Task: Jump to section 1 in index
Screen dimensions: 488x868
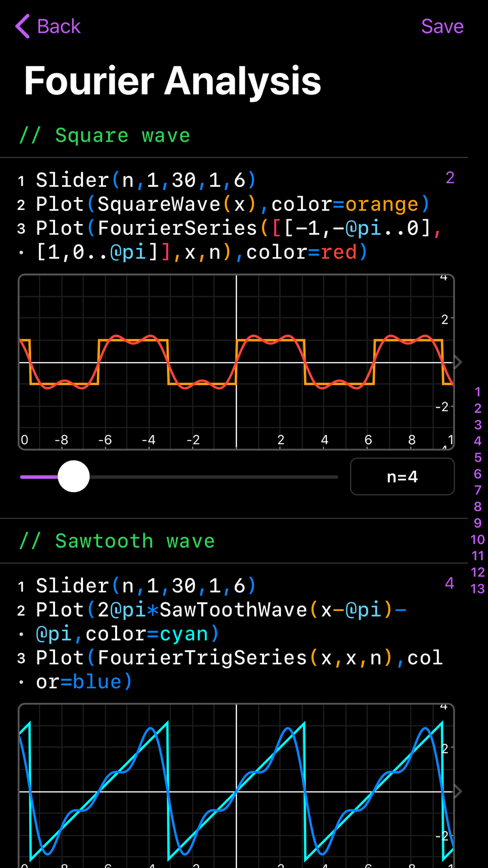Action: [478, 392]
